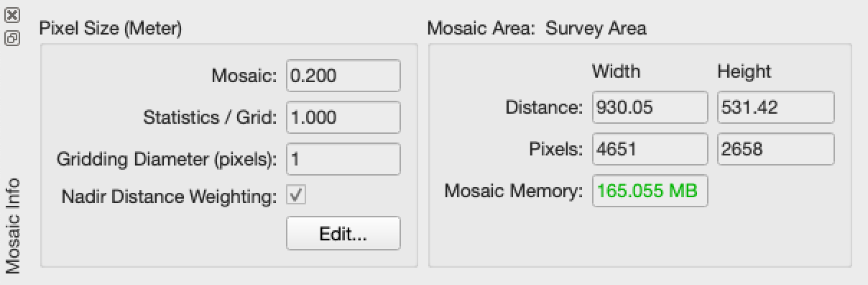The width and height of the screenshot is (868, 285).
Task: Click the Gridding Diameter (pixels) label
Action: 167,160
